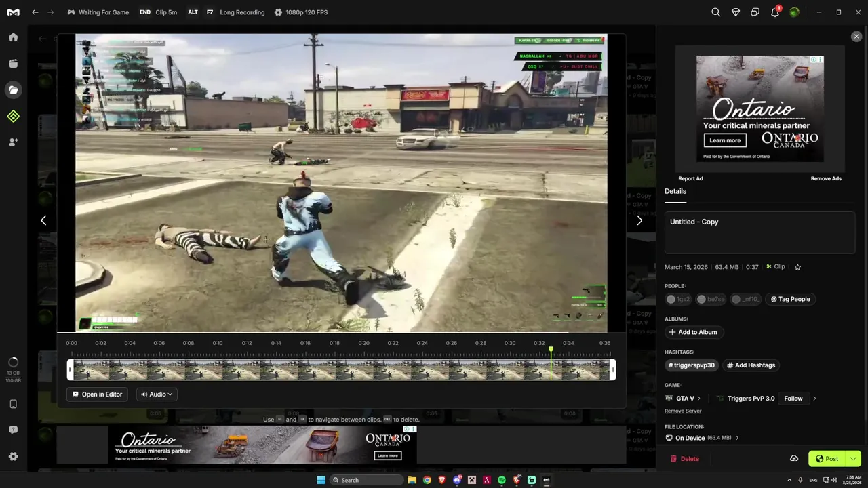Select the Details tab

pyautogui.click(x=675, y=191)
